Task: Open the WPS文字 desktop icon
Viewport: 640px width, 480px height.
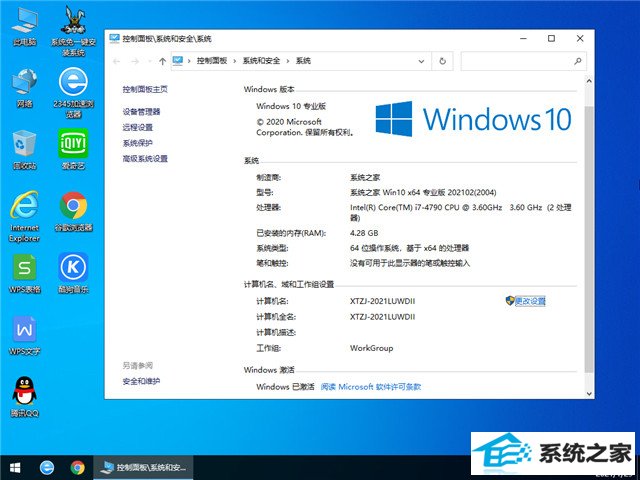Action: click(24, 336)
